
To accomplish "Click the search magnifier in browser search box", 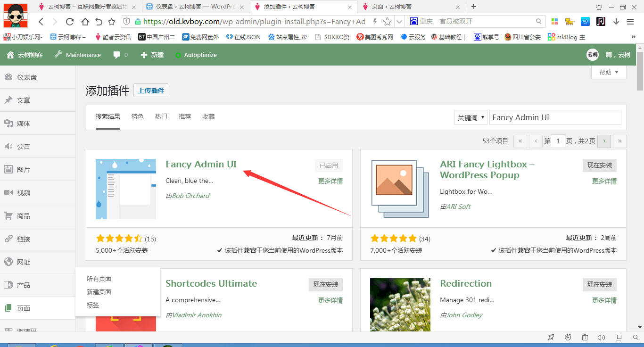I will (539, 21).
